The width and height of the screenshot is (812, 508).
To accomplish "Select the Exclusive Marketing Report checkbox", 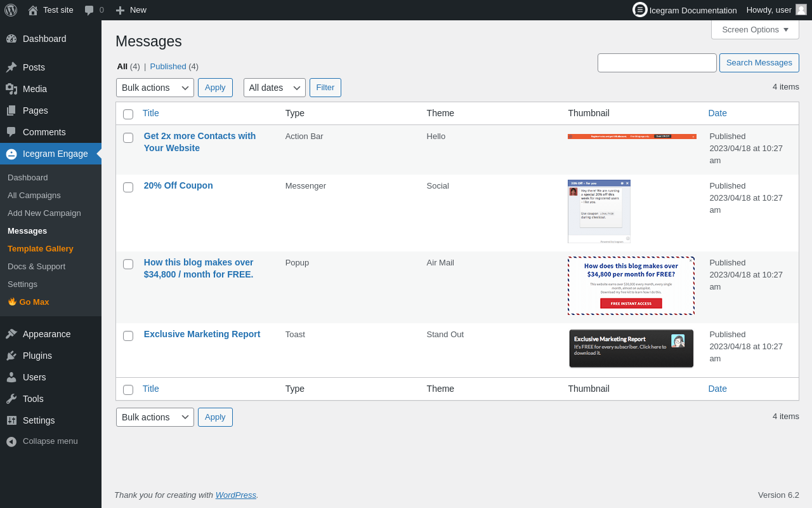I will tap(128, 336).
